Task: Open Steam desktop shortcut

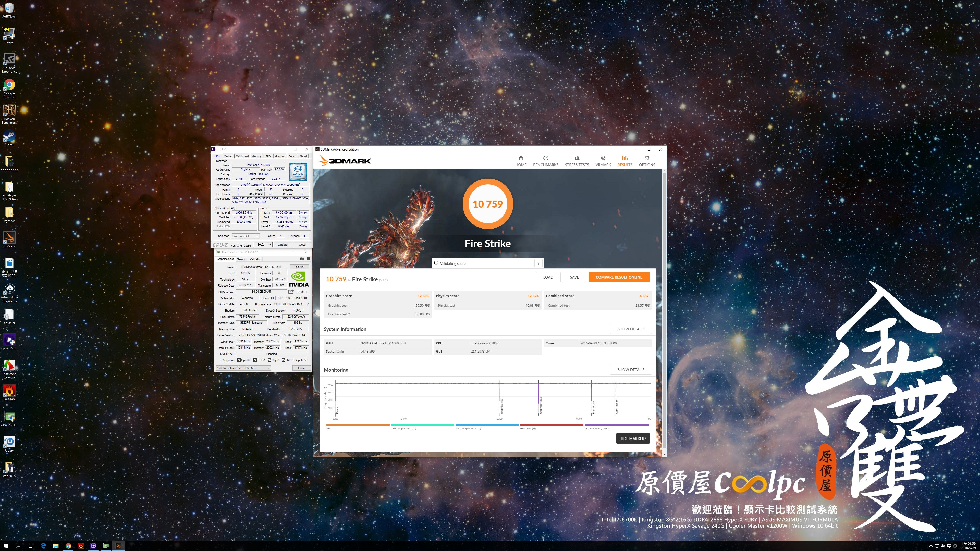Action: [x=9, y=138]
